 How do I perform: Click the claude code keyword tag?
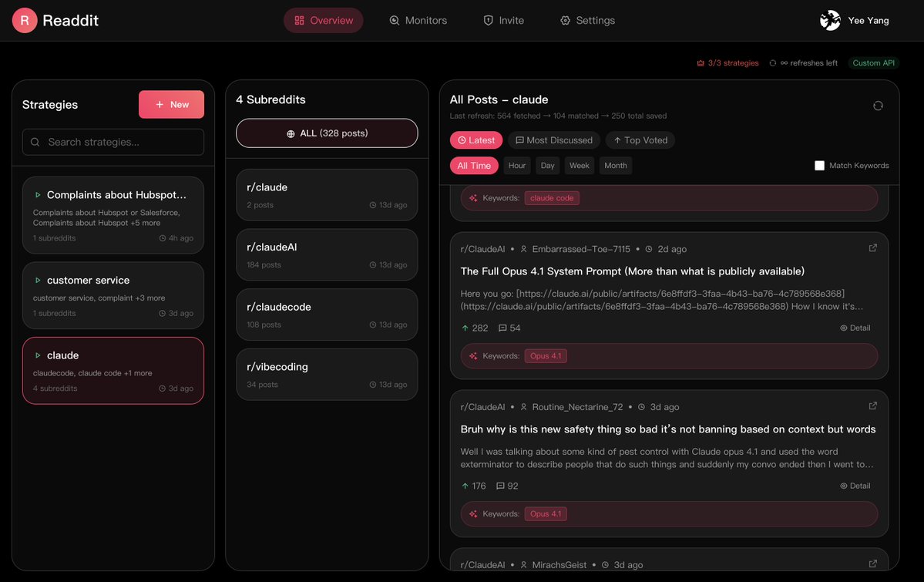pos(552,198)
